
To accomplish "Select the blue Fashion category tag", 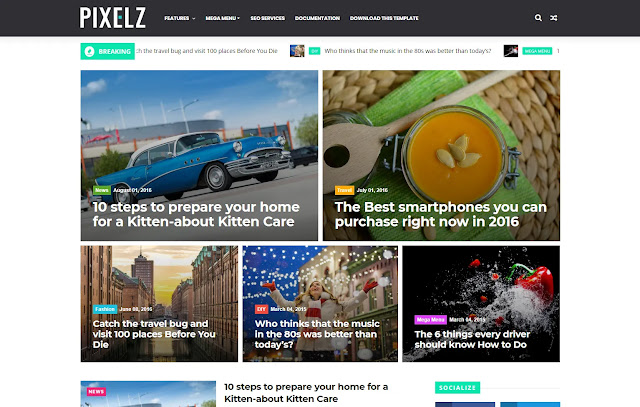I will 105,309.
